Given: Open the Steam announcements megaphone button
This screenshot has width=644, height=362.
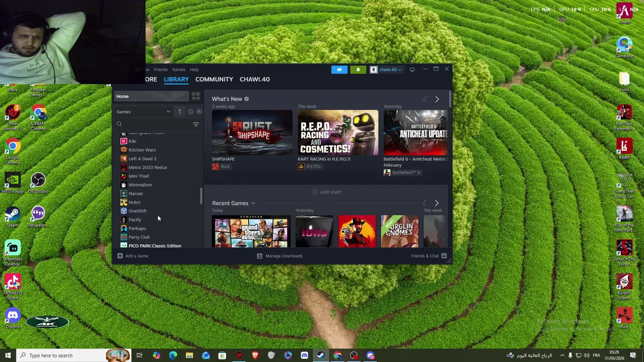Looking at the screenshot, I should [x=339, y=69].
